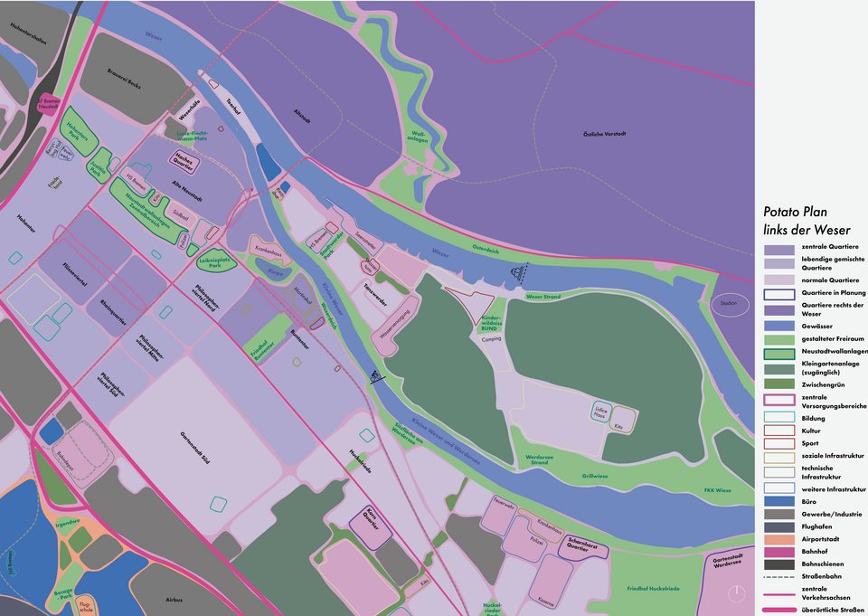Click the compass circle icon in Gartenstadt Werdersee
The width and height of the screenshot is (868, 616).
739,593
